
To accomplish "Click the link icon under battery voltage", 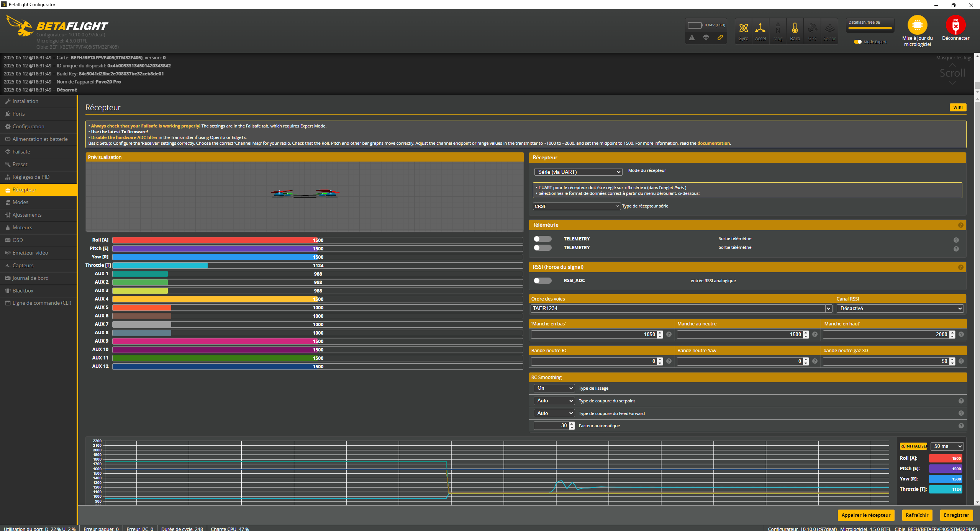I will click(720, 38).
